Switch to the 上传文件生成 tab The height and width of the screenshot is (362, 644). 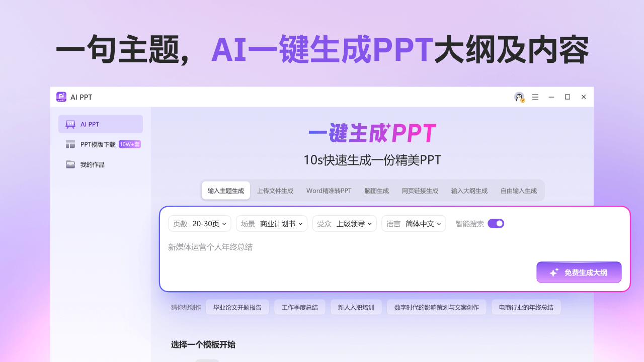[275, 191]
